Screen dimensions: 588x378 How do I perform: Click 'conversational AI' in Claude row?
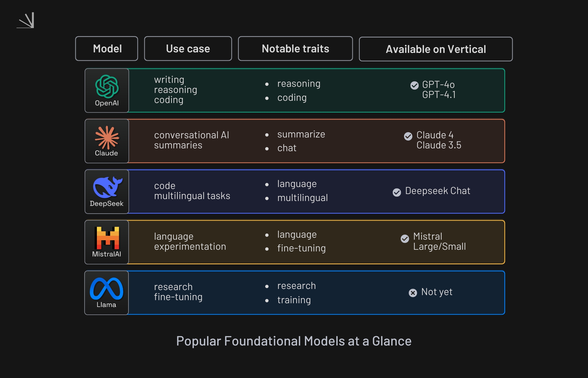click(192, 135)
